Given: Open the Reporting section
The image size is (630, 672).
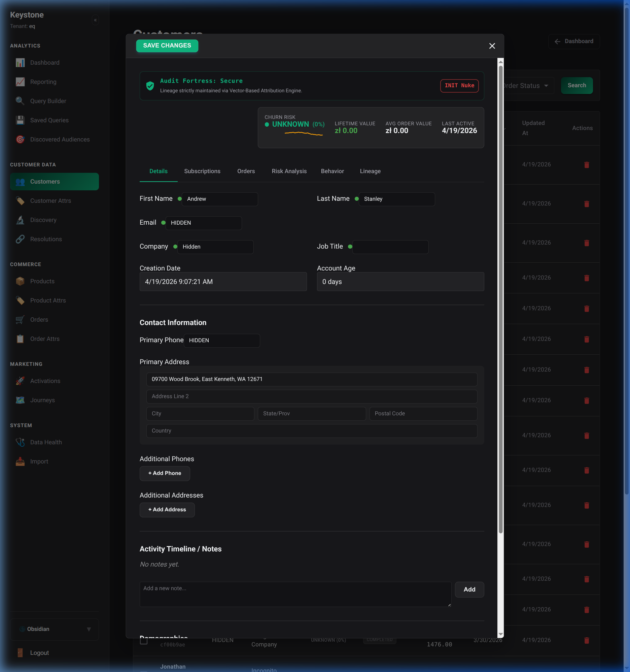Looking at the screenshot, I should click(x=43, y=82).
